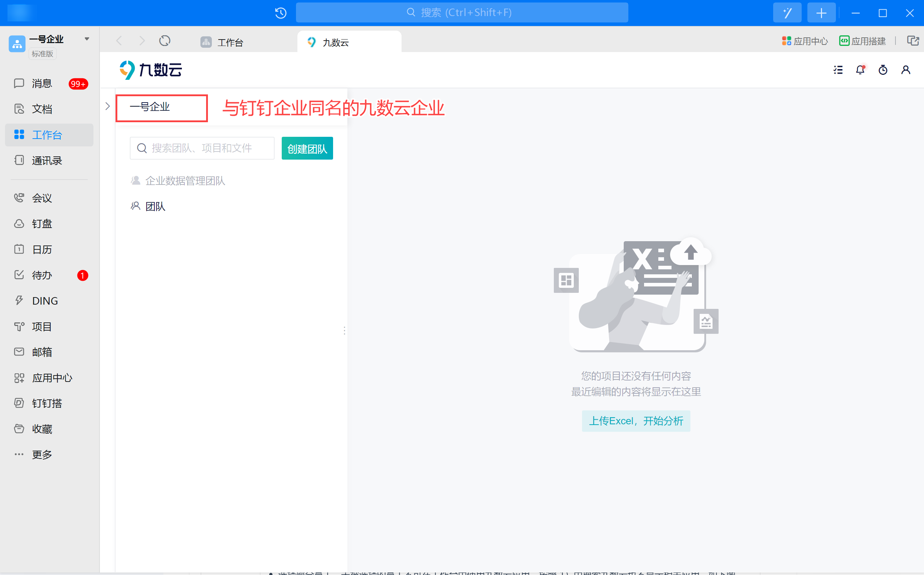Select 团队 in the team list

coord(155,207)
